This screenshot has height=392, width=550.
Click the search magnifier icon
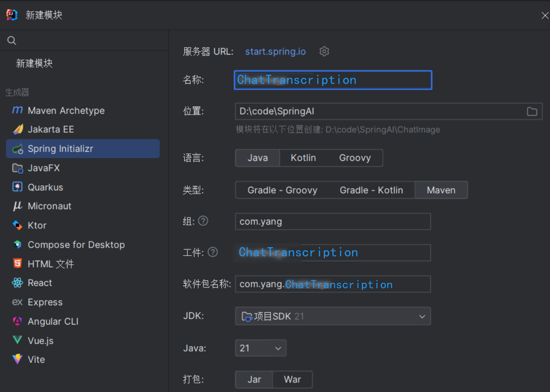12,41
